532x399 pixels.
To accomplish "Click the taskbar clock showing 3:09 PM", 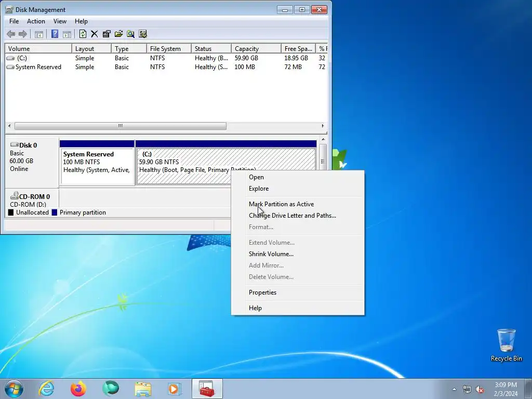I will point(506,389).
